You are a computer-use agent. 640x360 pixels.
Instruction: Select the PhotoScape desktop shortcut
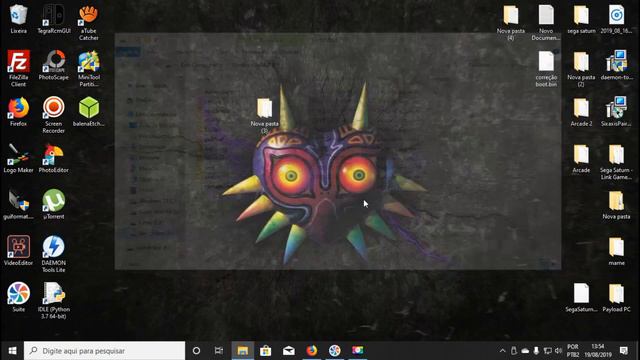[x=53, y=65]
